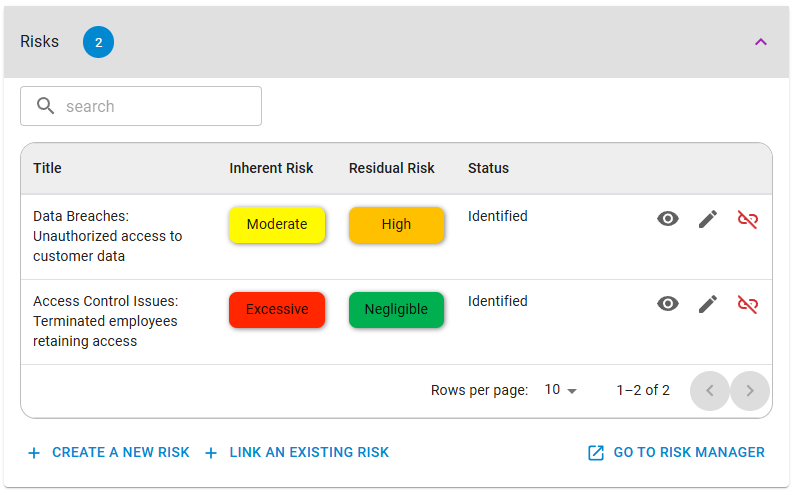Click the plus icon next to Link An Existing Risk
This screenshot has width=796, height=495.
[x=211, y=453]
